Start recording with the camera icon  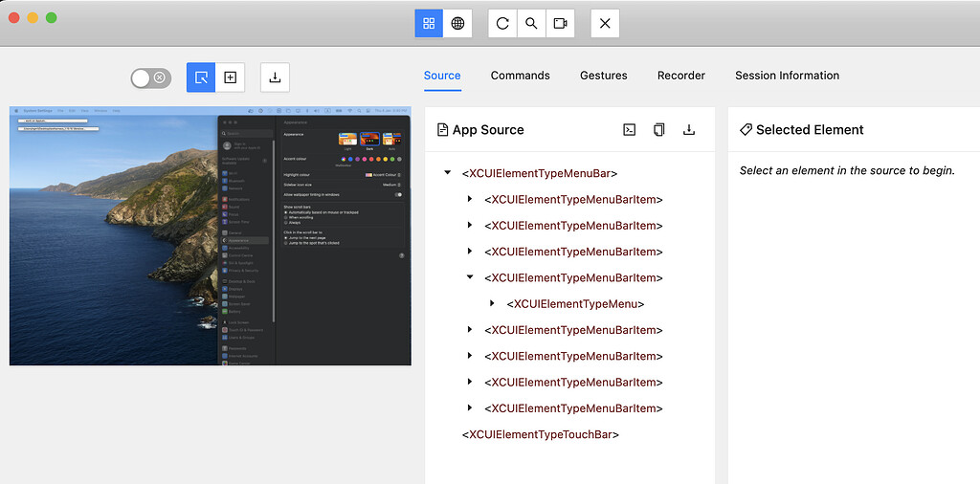pos(560,24)
